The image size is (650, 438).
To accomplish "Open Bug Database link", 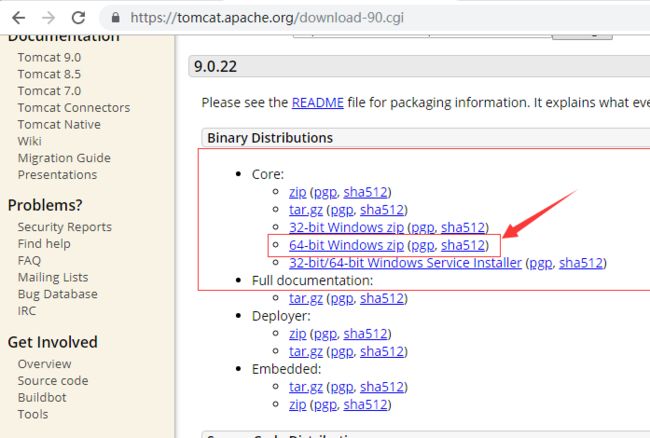I will pyautogui.click(x=58, y=294).
